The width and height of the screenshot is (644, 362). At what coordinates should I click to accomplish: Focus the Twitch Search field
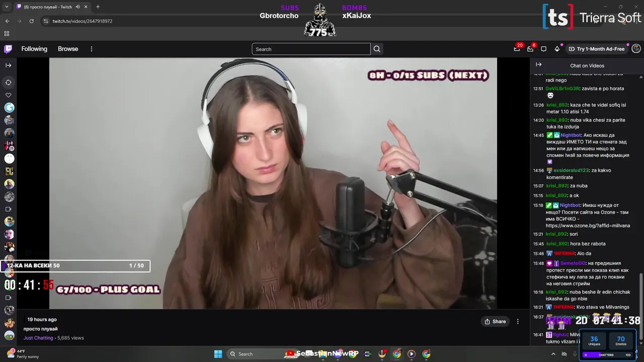tap(311, 49)
